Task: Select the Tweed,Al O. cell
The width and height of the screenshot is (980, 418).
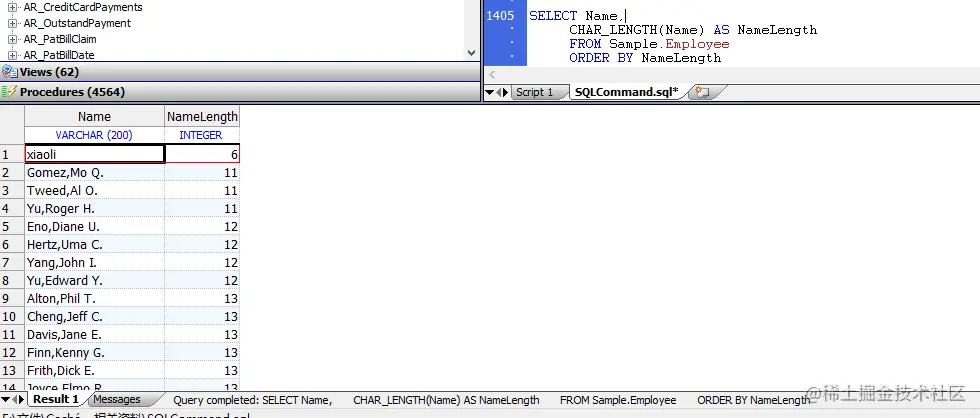Action: coord(94,191)
